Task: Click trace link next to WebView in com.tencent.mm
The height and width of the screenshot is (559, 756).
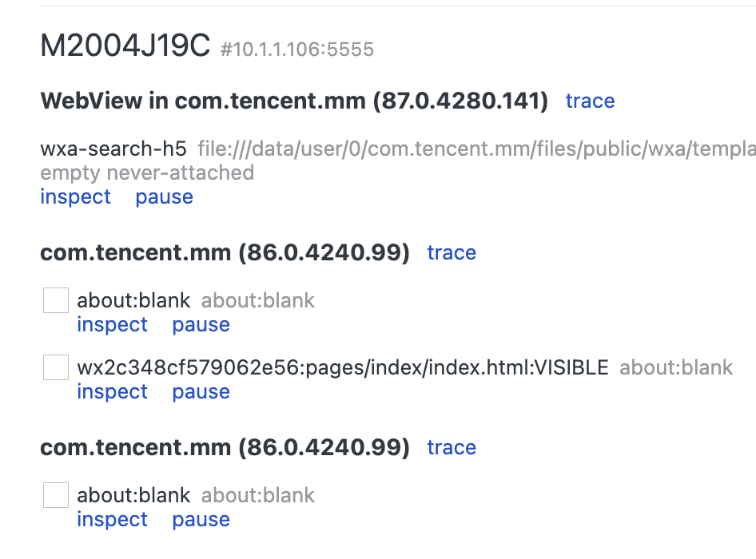Action: point(590,101)
